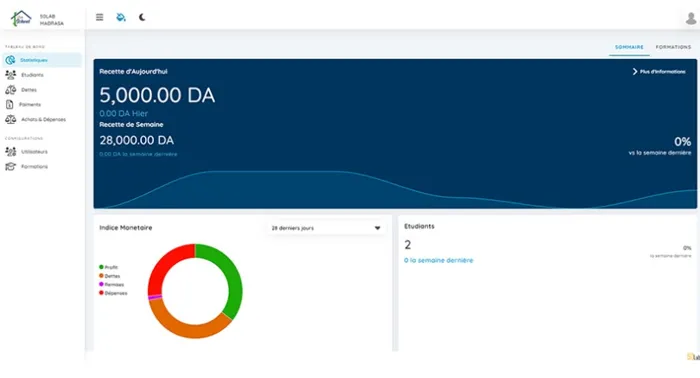700x378 pixels.
Task: Toggle Profits legend entry
Action: (108, 267)
